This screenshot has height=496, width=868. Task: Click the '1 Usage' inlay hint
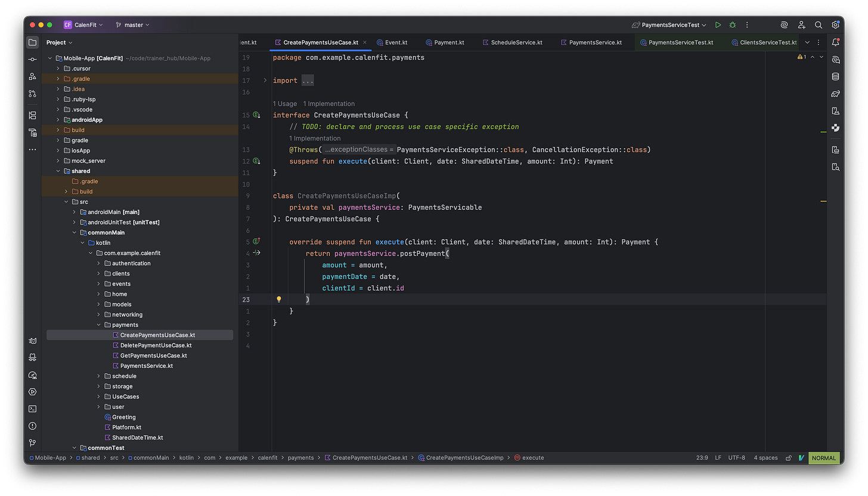[284, 104]
